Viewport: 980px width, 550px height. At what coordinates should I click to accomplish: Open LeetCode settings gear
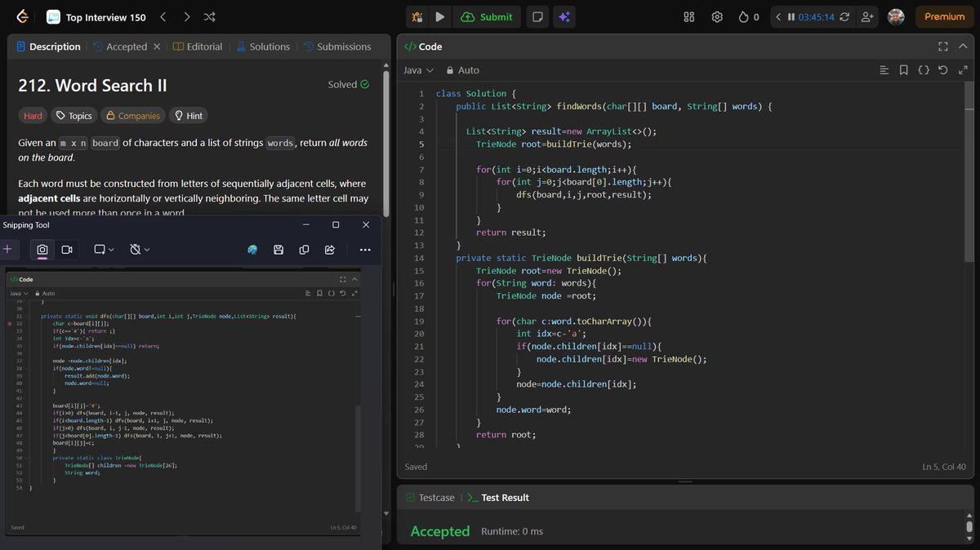[x=717, y=16]
